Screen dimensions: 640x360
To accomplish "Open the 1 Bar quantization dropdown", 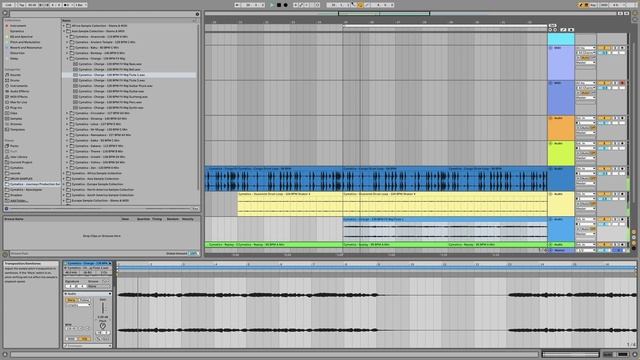I will [80, 5].
